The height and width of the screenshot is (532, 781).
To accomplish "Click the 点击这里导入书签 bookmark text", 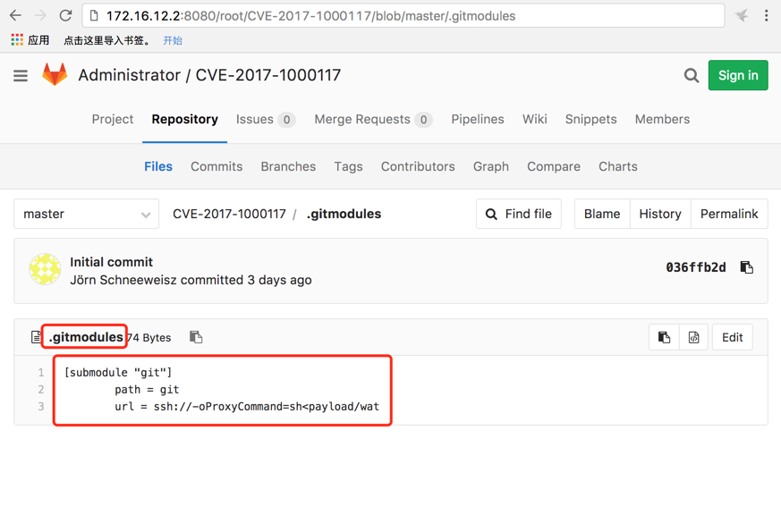I will [x=107, y=40].
